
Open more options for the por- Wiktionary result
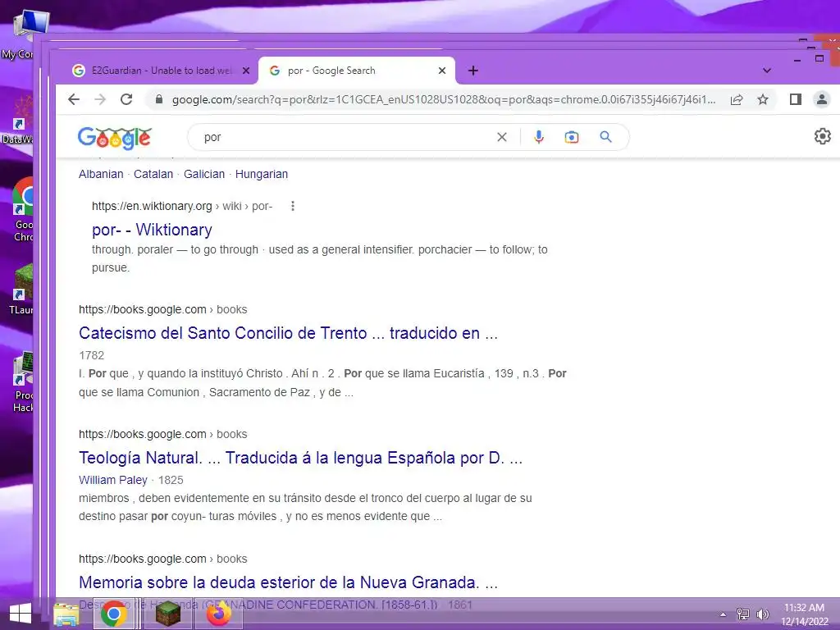(x=293, y=206)
